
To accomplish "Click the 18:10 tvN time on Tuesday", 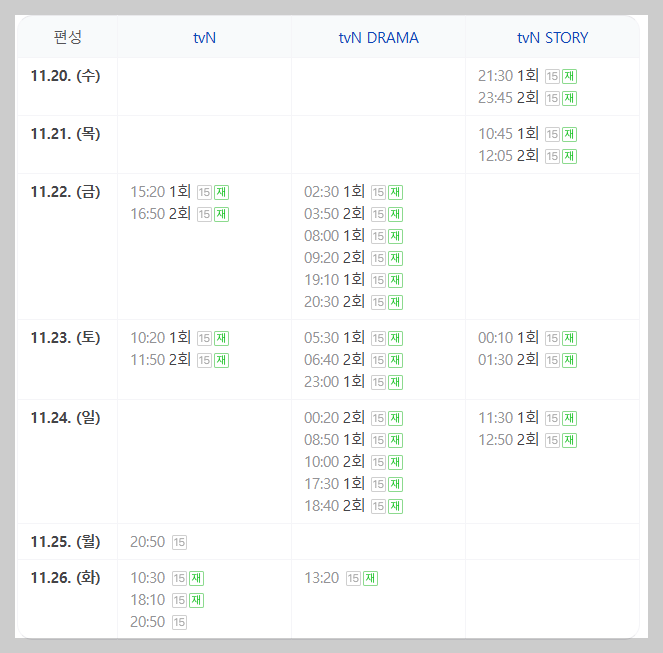I will pyautogui.click(x=147, y=600).
